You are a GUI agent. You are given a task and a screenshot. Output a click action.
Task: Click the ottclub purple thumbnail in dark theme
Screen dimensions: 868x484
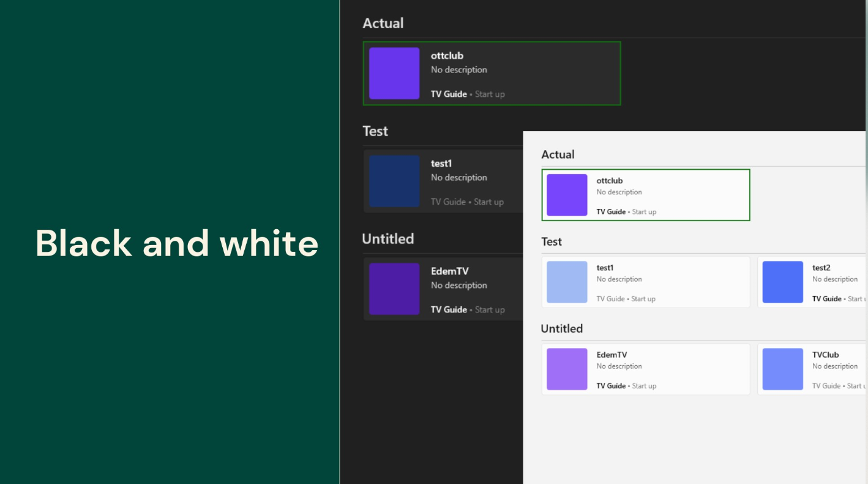(x=394, y=74)
